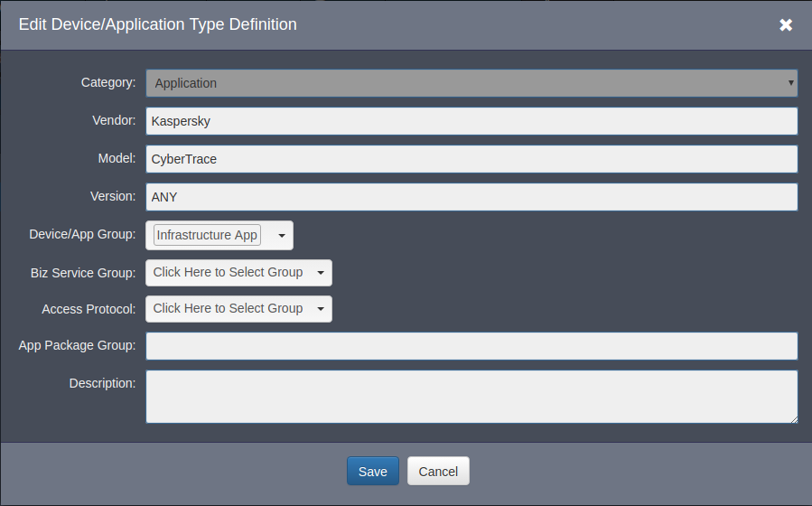812x506 pixels.
Task: Open the Access Protocol group dropdown
Action: click(238, 309)
